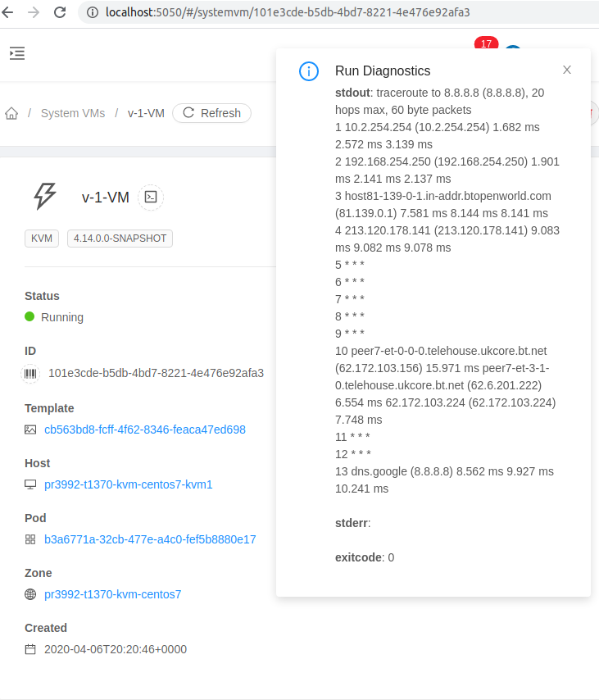Click the v-1-VM breadcrumb item
The image size is (599, 700).
(x=146, y=113)
